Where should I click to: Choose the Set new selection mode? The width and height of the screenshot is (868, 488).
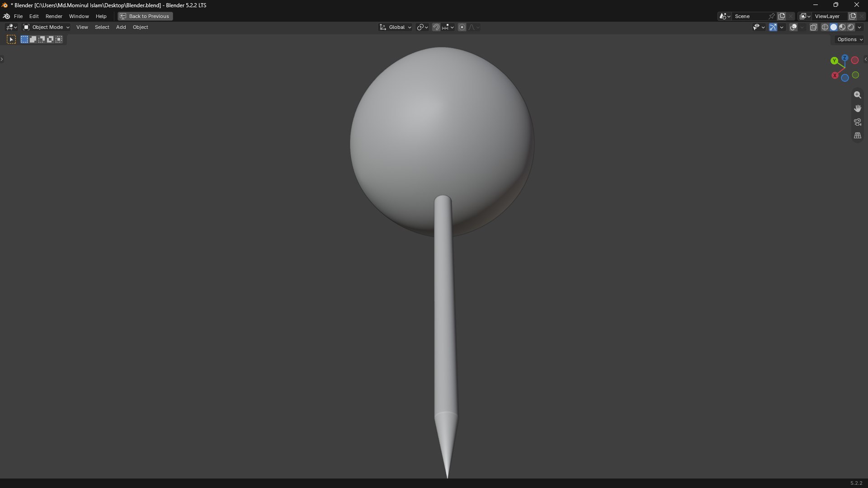click(x=24, y=40)
